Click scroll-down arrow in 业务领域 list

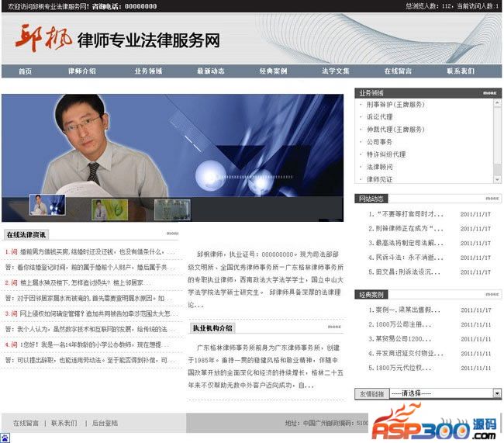(497, 179)
